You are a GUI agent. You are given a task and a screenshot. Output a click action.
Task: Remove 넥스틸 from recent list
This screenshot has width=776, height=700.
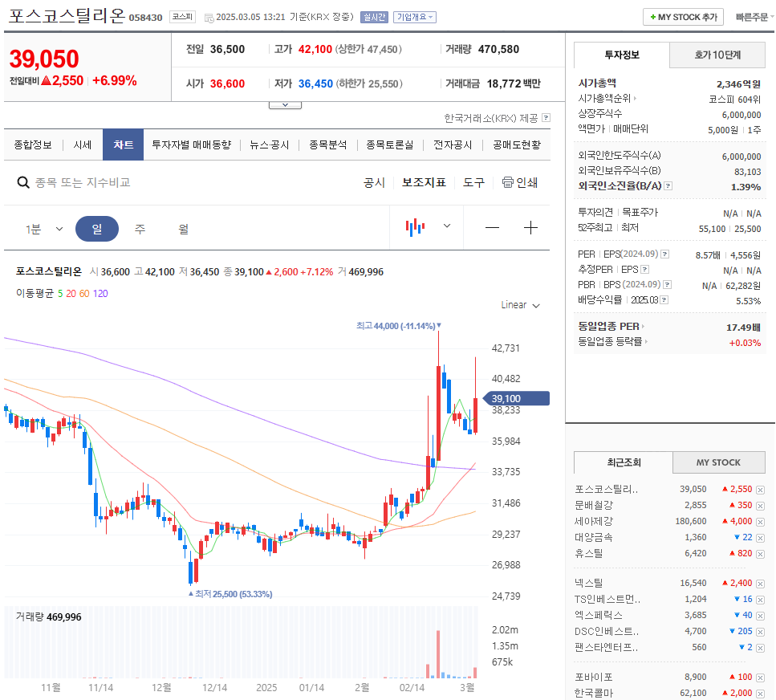tap(760, 584)
